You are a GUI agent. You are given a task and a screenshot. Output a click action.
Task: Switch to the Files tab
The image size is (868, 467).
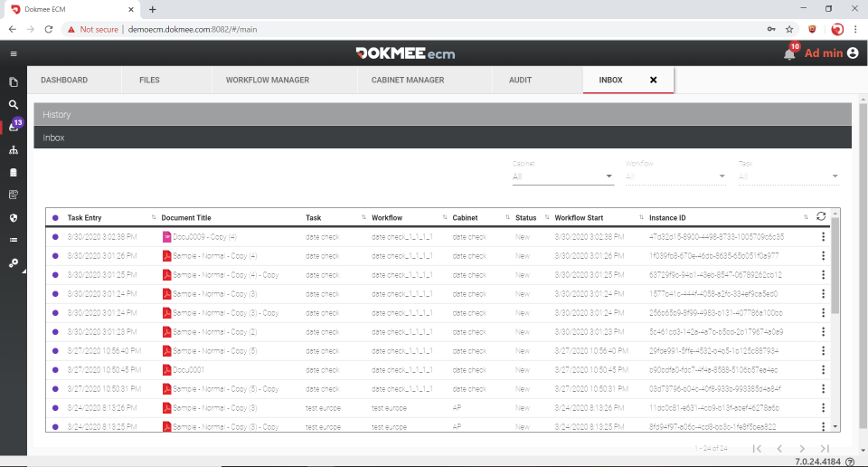[x=149, y=80]
